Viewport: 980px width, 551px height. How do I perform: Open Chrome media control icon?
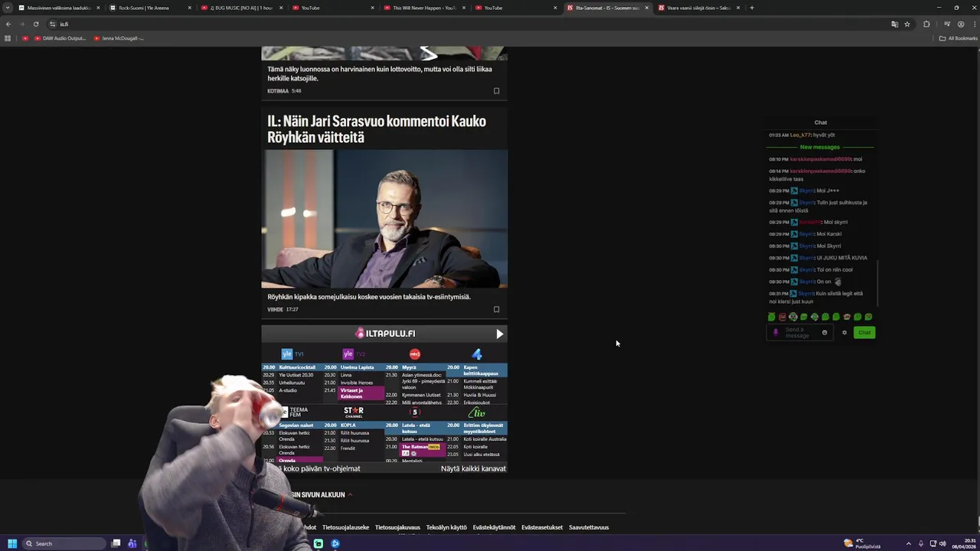(947, 24)
